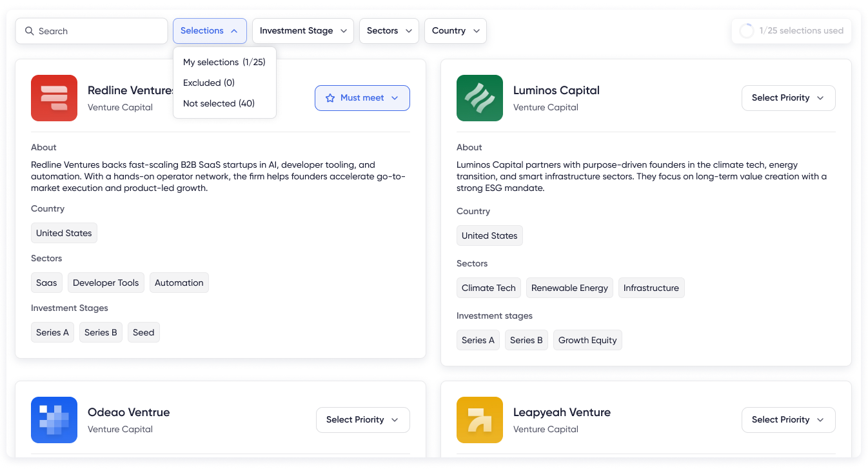Click the Leapyeah Venture yellow arrow logo

tap(480, 420)
